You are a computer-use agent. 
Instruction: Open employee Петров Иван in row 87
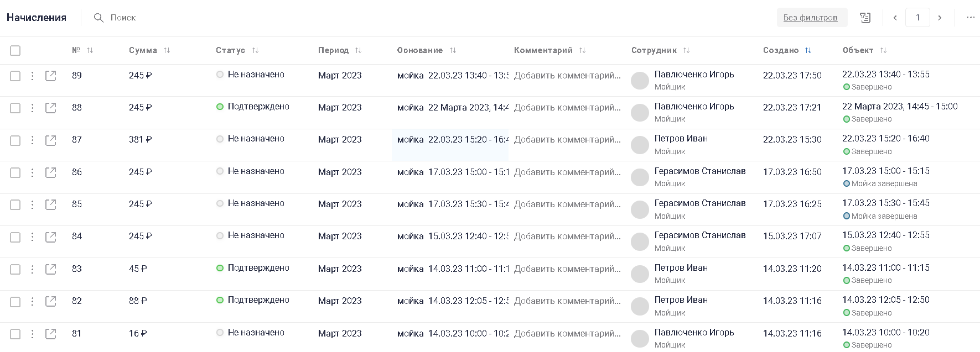pyautogui.click(x=681, y=139)
